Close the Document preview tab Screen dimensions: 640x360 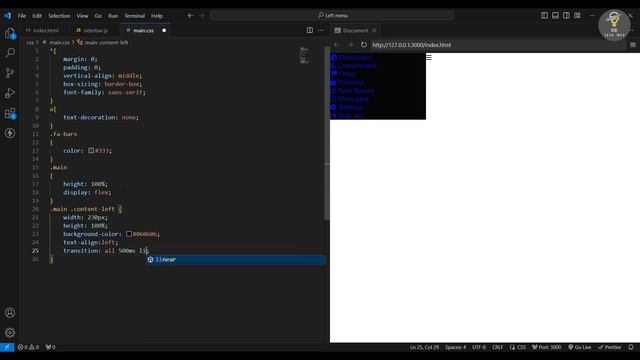coord(374,30)
